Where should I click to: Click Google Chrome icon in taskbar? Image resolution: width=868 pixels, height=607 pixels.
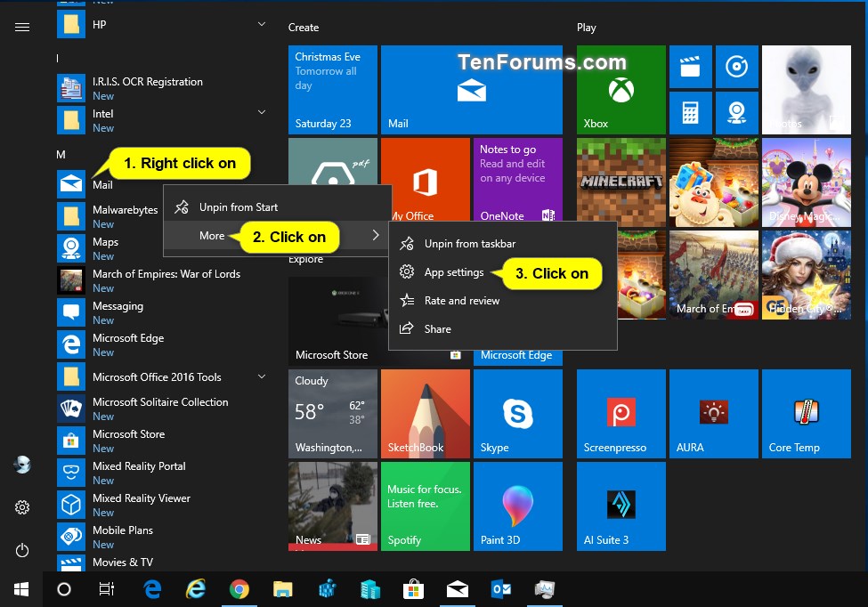(239, 589)
